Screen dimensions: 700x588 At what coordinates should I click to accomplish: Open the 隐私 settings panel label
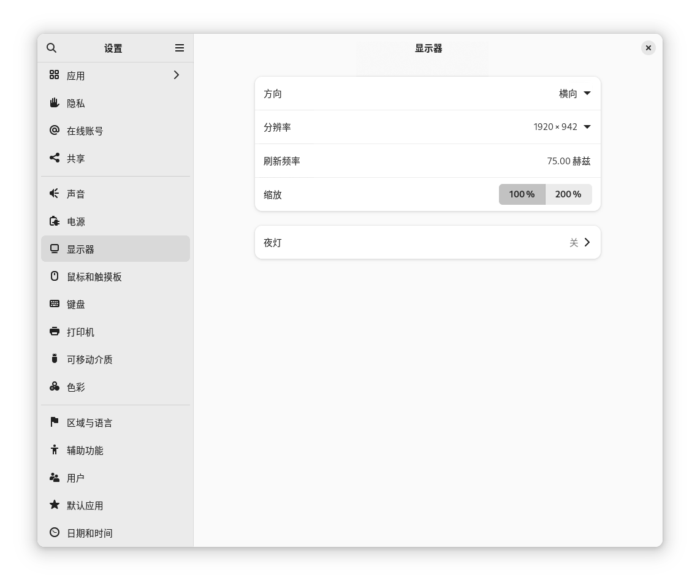click(76, 104)
